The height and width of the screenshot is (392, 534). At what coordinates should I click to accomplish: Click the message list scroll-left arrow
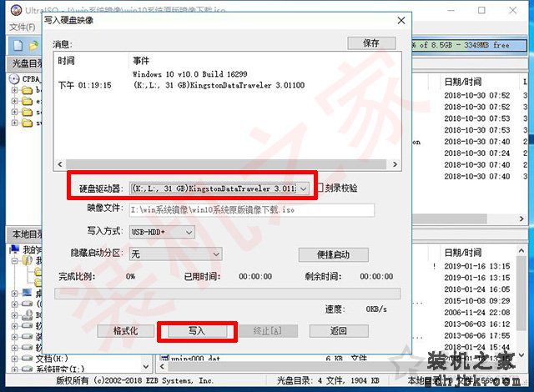60,164
